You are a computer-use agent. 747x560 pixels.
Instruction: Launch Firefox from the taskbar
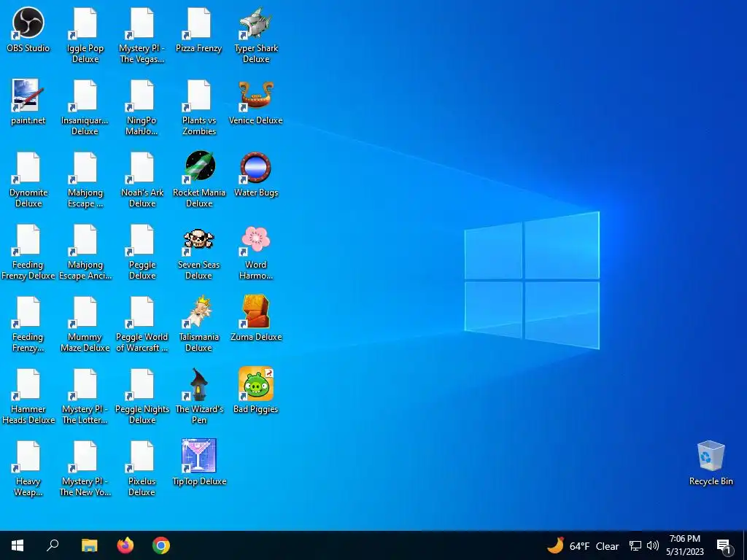point(125,545)
